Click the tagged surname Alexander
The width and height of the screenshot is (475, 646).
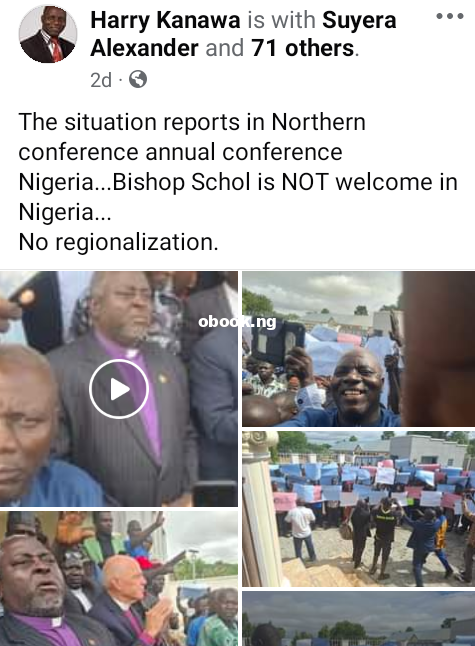coord(144,48)
